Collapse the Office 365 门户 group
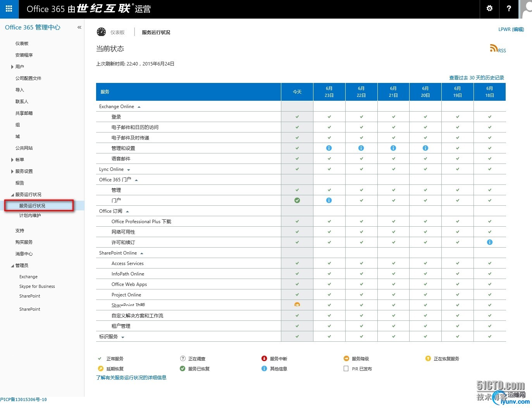This screenshot has width=532, height=408. pos(136,180)
